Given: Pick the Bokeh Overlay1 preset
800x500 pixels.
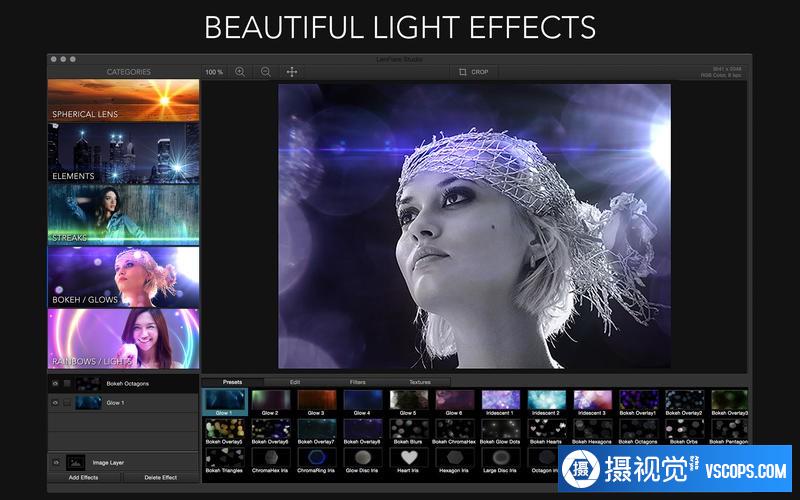Looking at the screenshot, I should click(638, 402).
